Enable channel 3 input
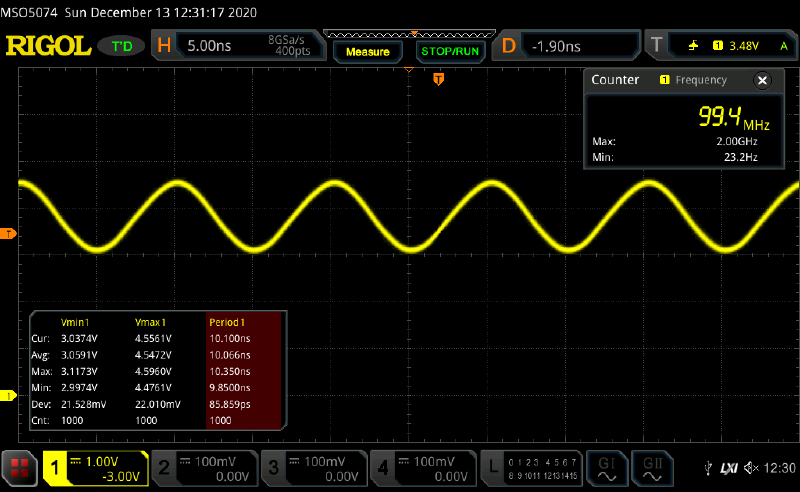The width and height of the screenshot is (800, 492). (313, 467)
